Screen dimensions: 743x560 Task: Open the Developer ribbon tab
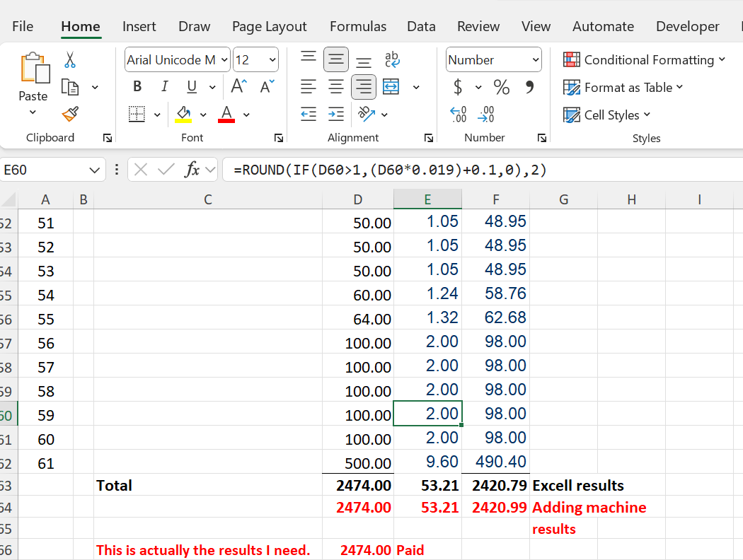point(687,26)
